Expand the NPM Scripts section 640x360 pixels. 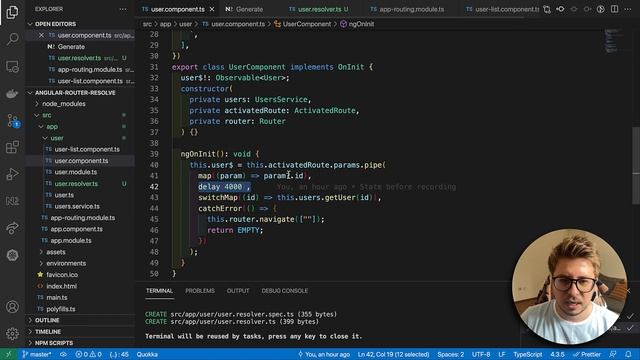[x=80, y=343]
